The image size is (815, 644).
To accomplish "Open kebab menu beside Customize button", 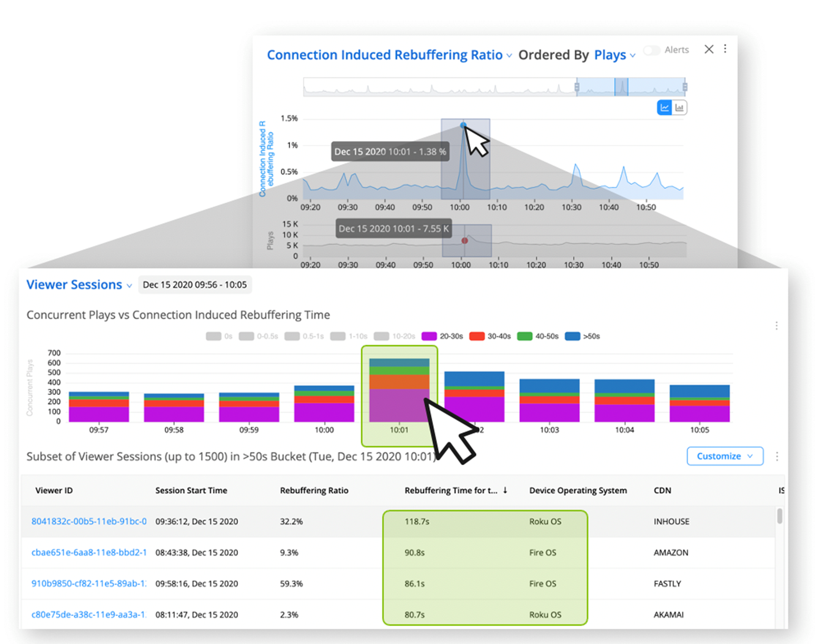I will (x=777, y=456).
